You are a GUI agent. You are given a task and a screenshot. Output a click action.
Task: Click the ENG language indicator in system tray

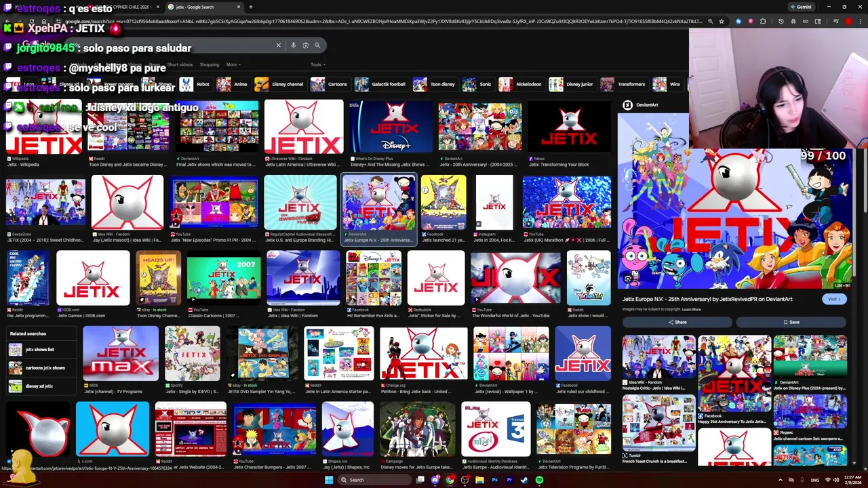814,480
